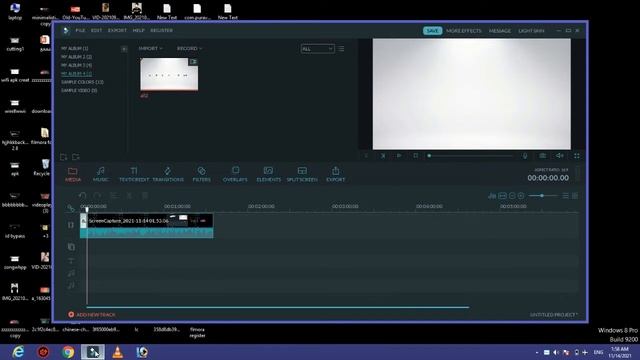
Task: Open the TRANSITIONS tab
Action: click(168, 174)
